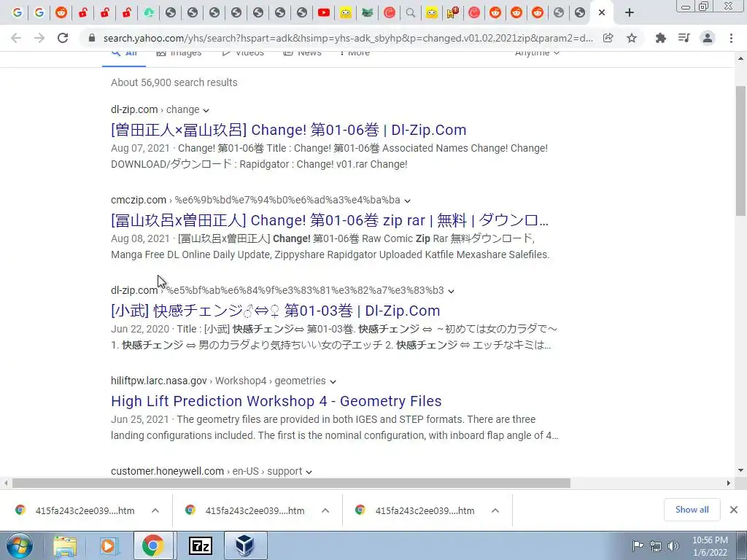Open the [小武] 快感チェンジ 第01-03巻 result
Image resolution: width=747 pixels, height=560 pixels.
[x=275, y=311]
